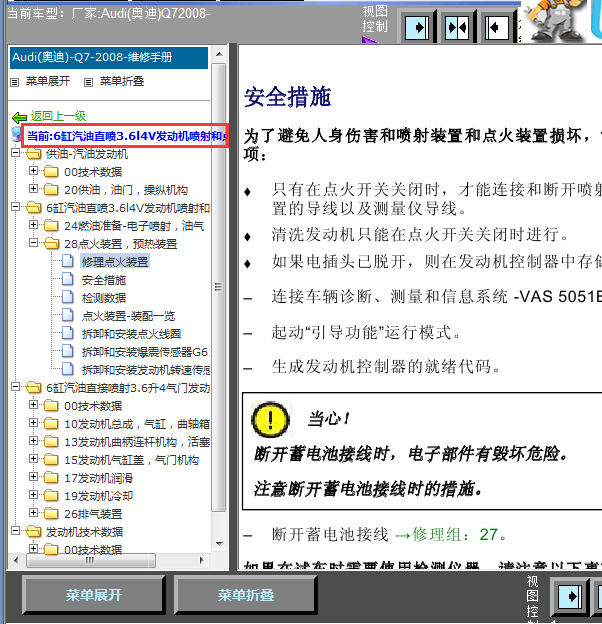Expand the 13发动机曲柄连杆机构,活塞 node
Viewport: 602px width, 624px height.
[x=33, y=441]
